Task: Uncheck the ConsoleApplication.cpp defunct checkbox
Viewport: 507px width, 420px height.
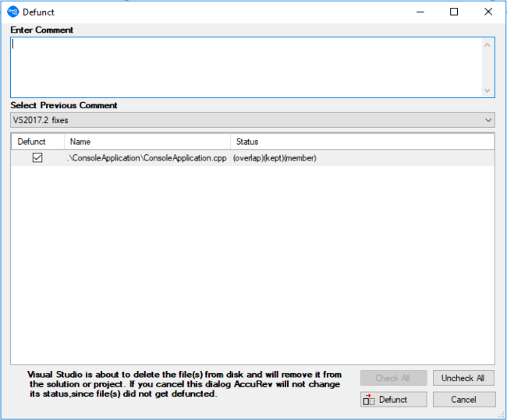Action: pos(37,158)
